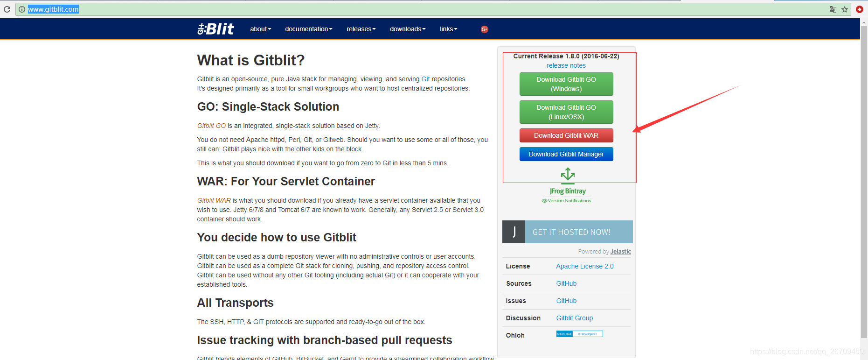Click the 'Issues' row label
Image resolution: width=868 pixels, height=360 pixels.
pos(516,301)
